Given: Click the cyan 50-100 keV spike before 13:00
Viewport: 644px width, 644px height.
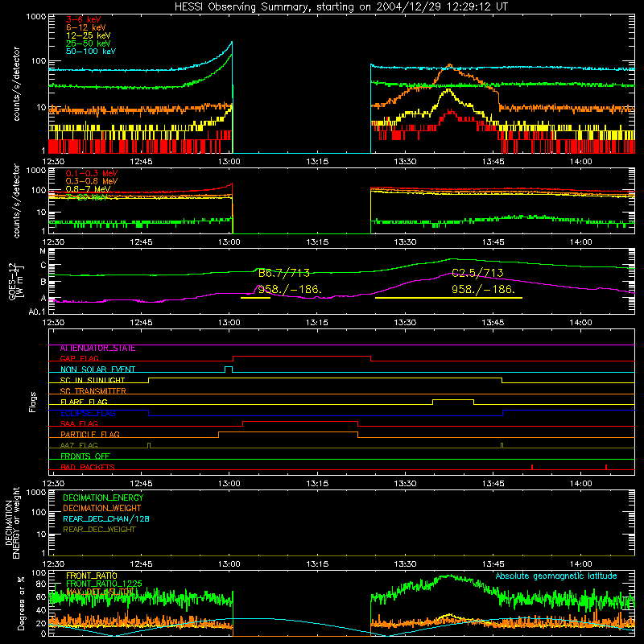Looking at the screenshot, I should pyautogui.click(x=232, y=42).
